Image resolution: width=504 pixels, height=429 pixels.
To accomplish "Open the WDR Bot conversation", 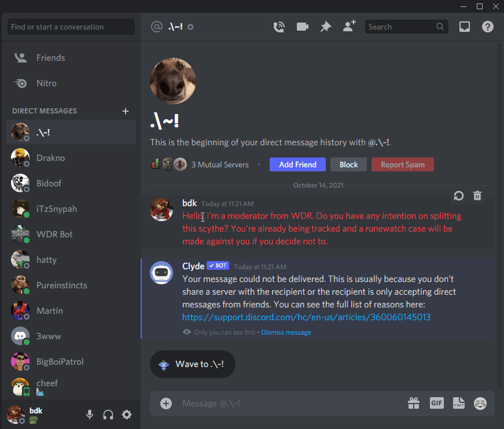I will (x=71, y=234).
